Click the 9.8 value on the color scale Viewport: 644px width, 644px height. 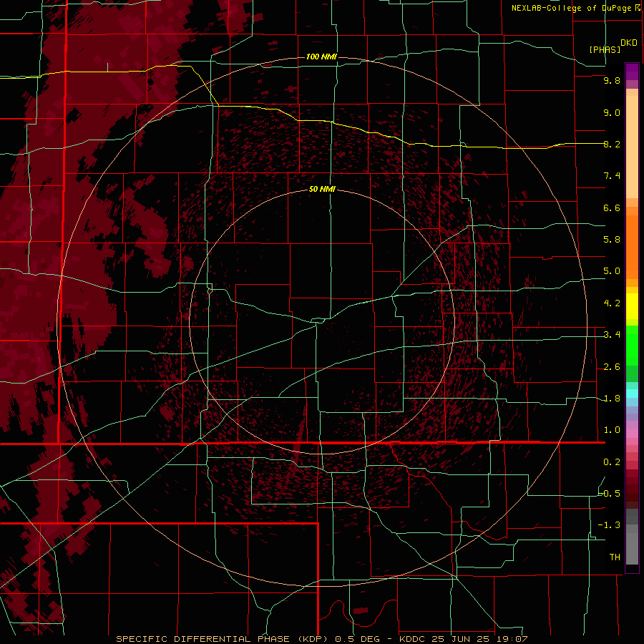pyautogui.click(x=612, y=80)
